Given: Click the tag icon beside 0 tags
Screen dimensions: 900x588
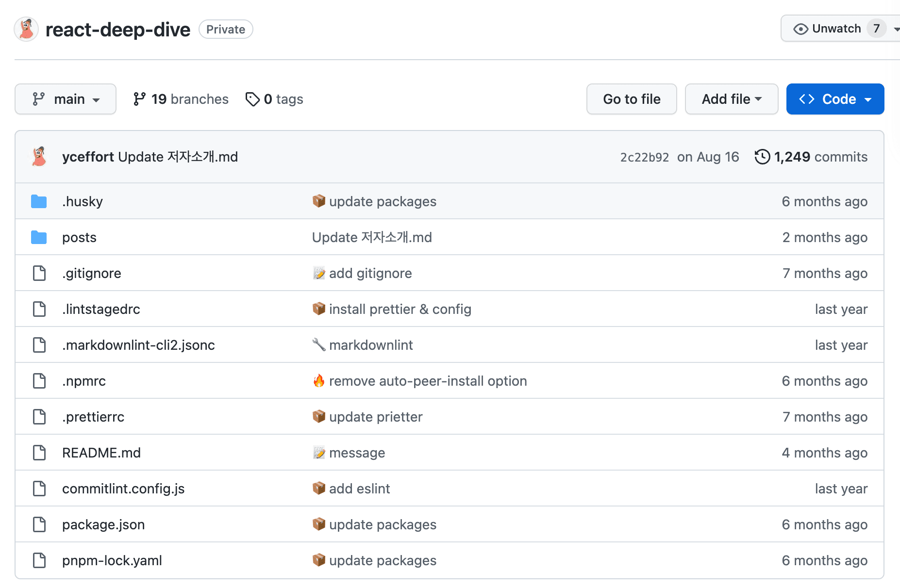Looking at the screenshot, I should pos(252,98).
